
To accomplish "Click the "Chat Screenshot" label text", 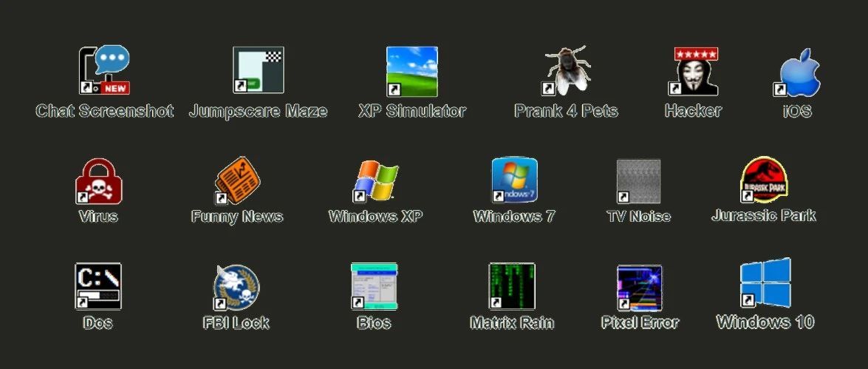I will coord(105,111).
